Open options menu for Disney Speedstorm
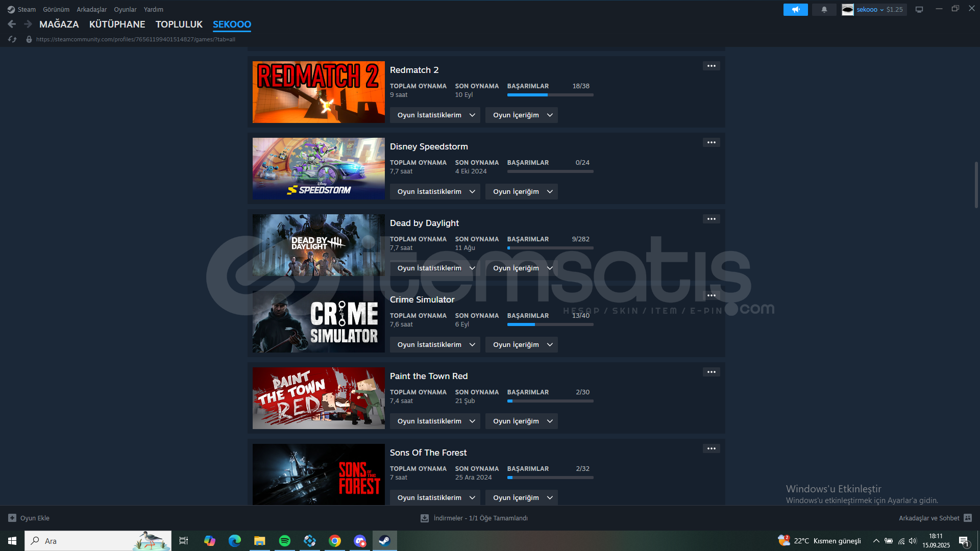The image size is (980, 551). (x=711, y=142)
